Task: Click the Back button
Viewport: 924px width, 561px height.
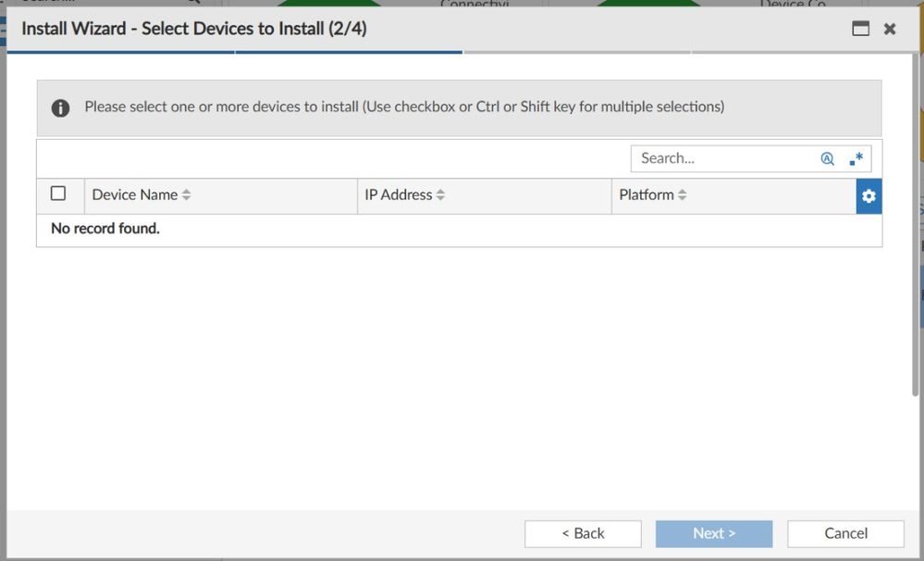Action: point(583,533)
